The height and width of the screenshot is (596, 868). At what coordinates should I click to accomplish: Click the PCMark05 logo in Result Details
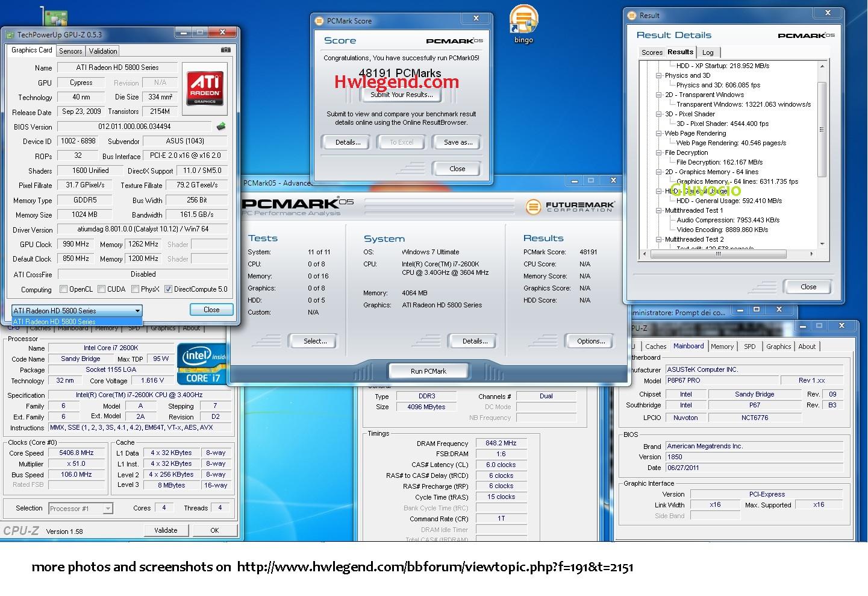point(807,35)
